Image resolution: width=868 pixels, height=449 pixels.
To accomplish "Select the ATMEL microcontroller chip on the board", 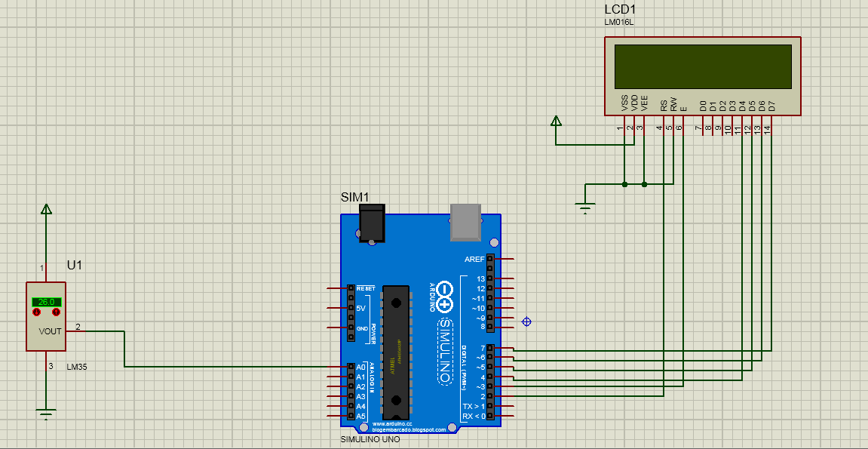I will coord(396,352).
